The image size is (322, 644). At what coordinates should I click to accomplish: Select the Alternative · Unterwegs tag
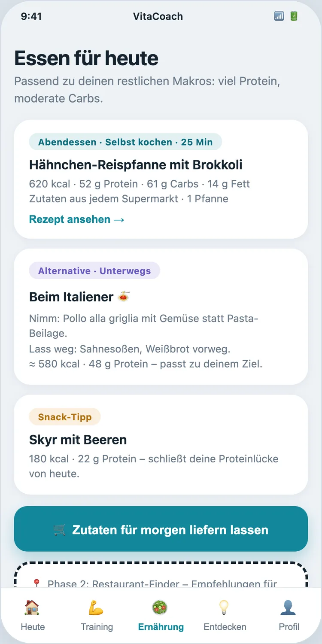point(94,271)
